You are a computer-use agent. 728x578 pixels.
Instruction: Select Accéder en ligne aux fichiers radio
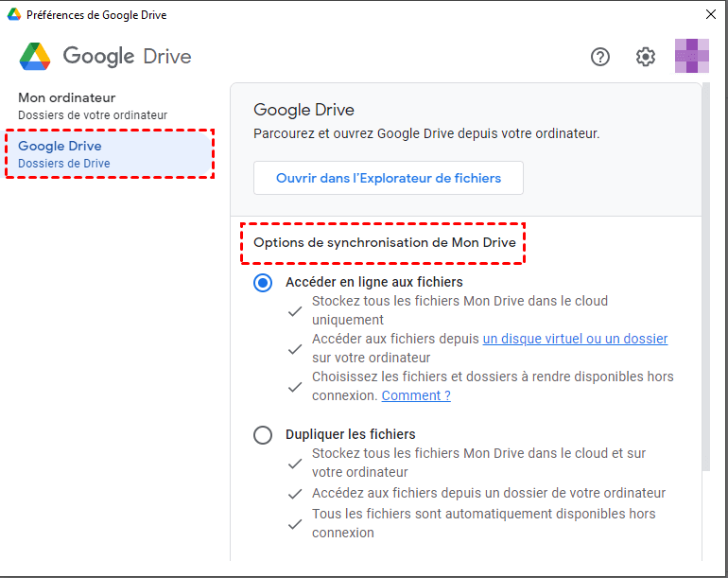[263, 283]
